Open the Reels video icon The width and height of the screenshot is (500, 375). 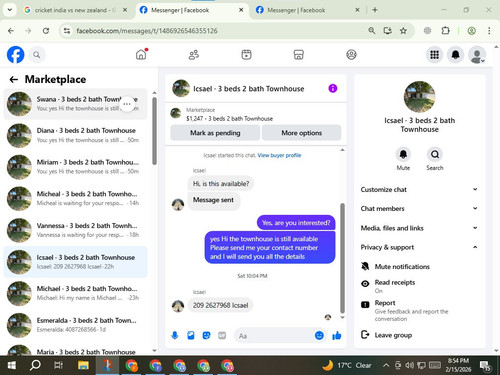[246, 55]
